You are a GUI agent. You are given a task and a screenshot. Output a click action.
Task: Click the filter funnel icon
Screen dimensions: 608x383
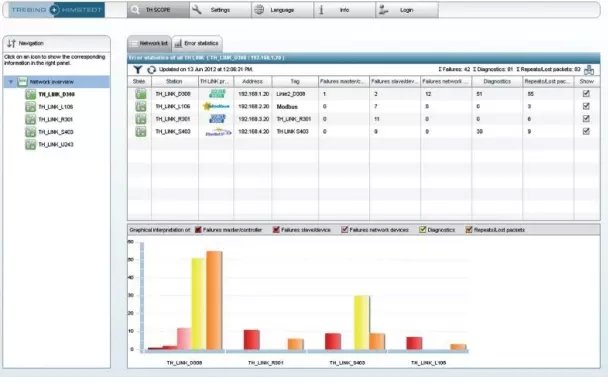(x=137, y=69)
